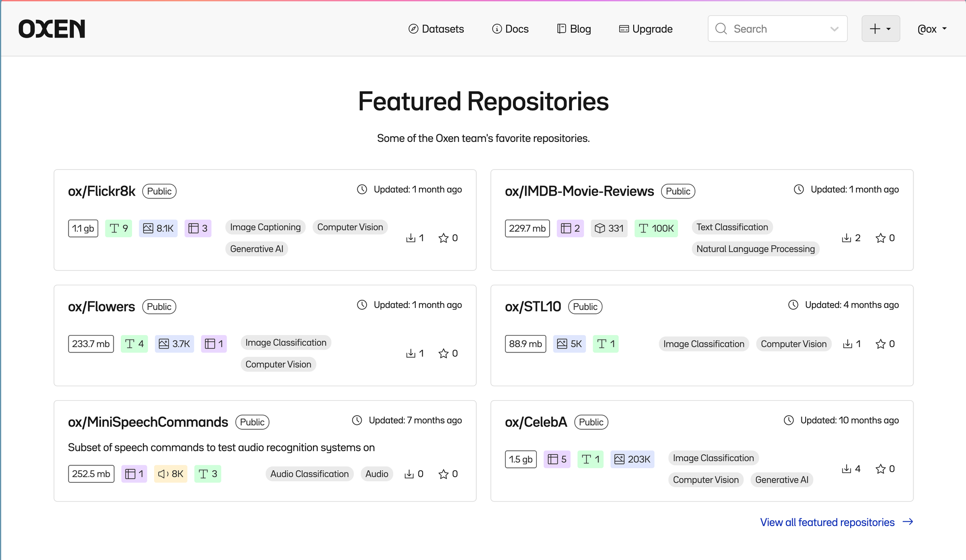The image size is (966, 560).
Task: Expand the search dropdown chevron
Action: coord(834,29)
